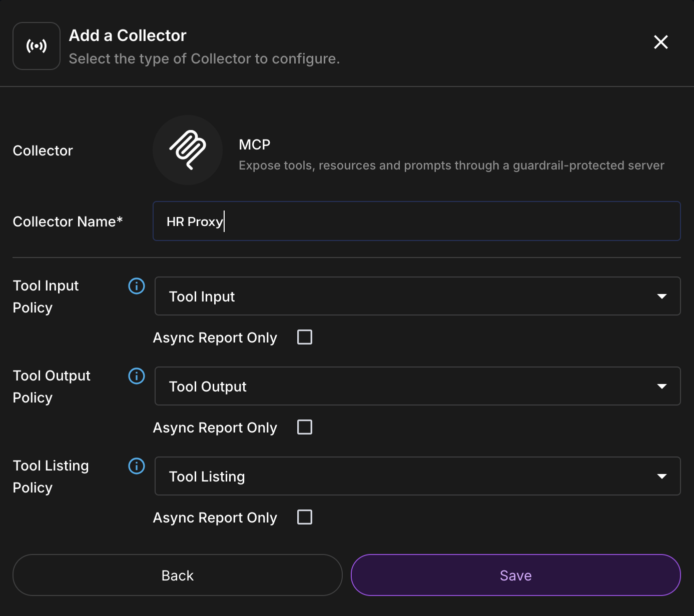694x616 pixels.
Task: Close the Add a Collector dialog
Action: pyautogui.click(x=660, y=42)
